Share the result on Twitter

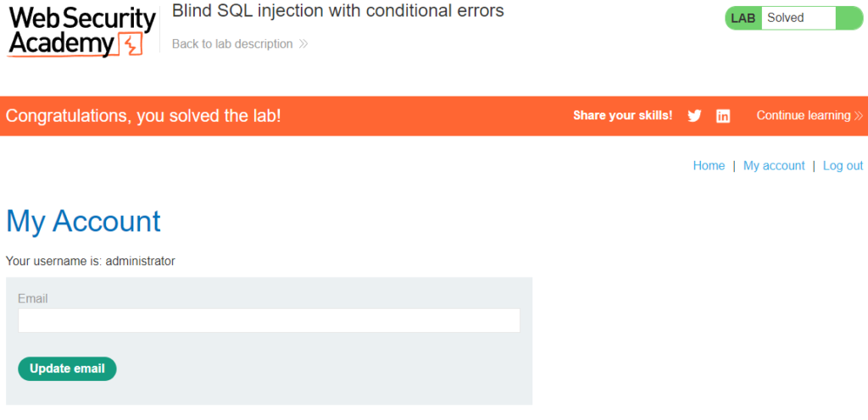point(694,116)
